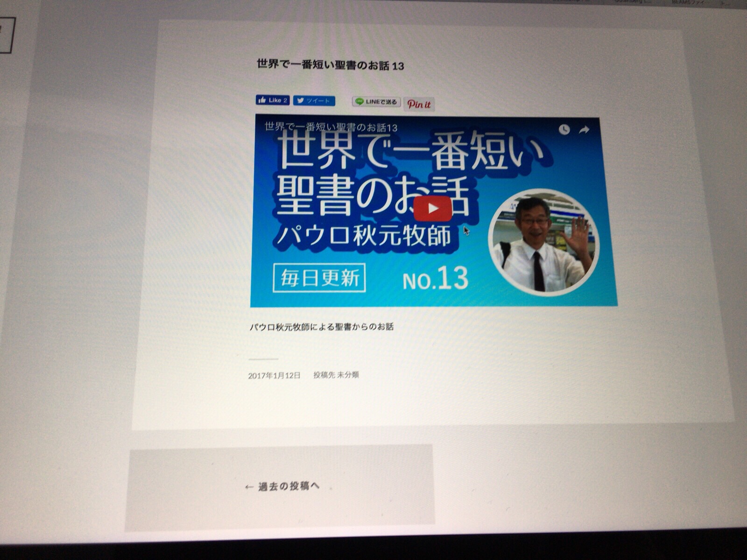Open the post title 世界で一番短い聖書のお話 13

[x=330, y=65]
